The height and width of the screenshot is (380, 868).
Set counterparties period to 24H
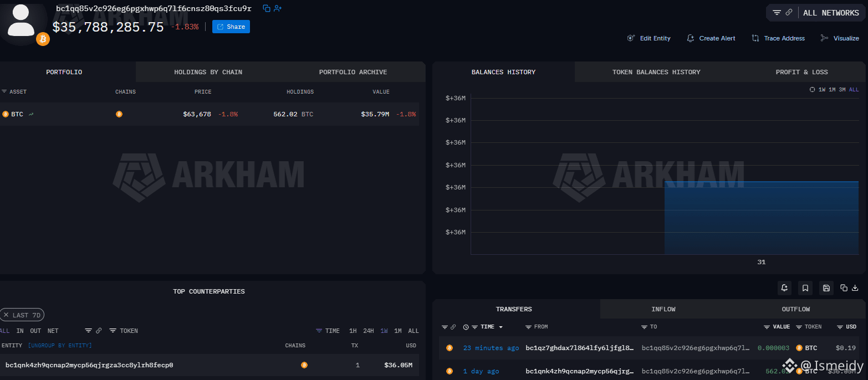(369, 331)
